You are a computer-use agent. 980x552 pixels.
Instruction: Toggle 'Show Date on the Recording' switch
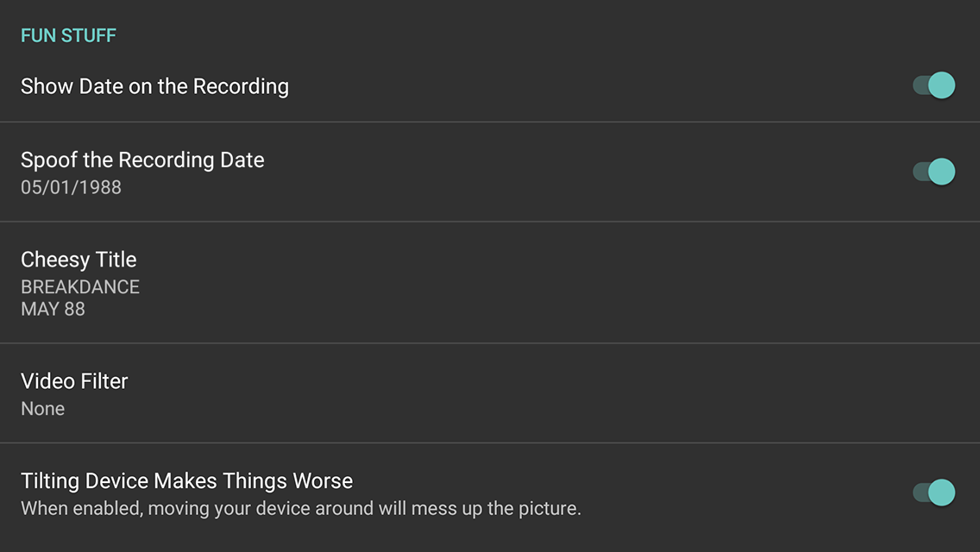tap(933, 85)
